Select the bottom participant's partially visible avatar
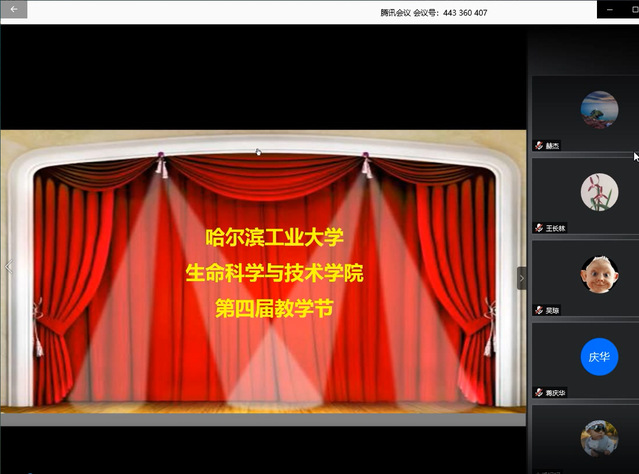 tap(599, 439)
